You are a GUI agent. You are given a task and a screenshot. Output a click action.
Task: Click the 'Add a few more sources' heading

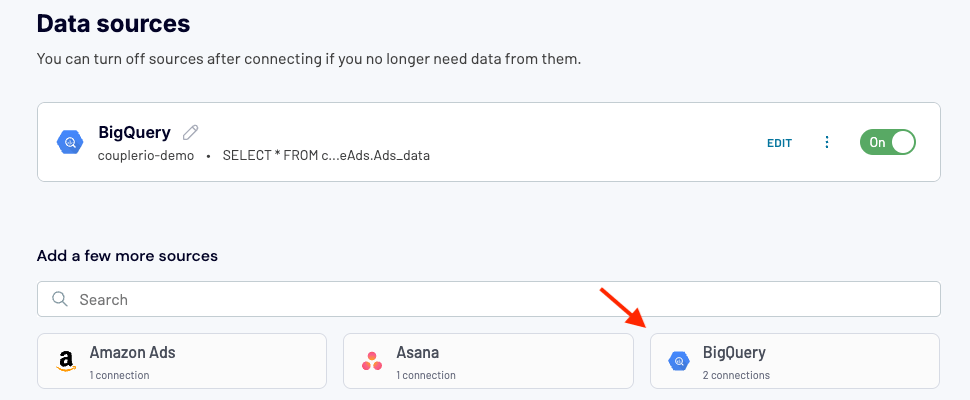coord(127,255)
